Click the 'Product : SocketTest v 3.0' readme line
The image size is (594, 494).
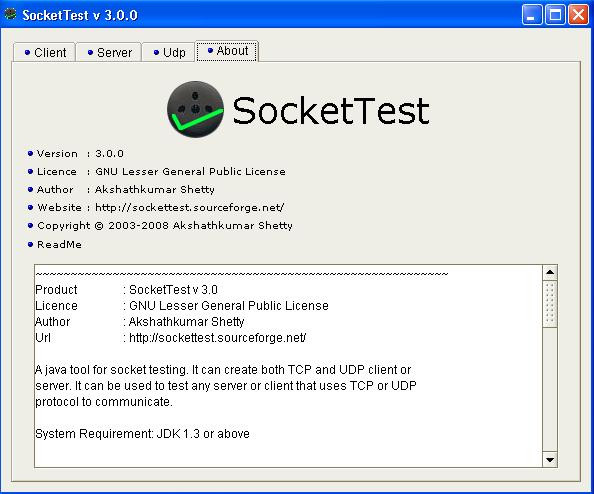coord(127,290)
